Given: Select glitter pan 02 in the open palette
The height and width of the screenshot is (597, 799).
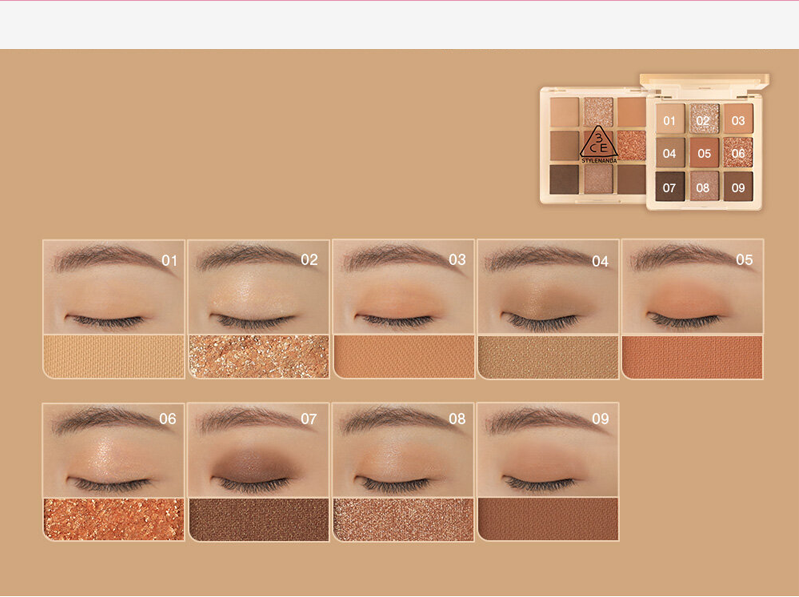Looking at the screenshot, I should (704, 119).
